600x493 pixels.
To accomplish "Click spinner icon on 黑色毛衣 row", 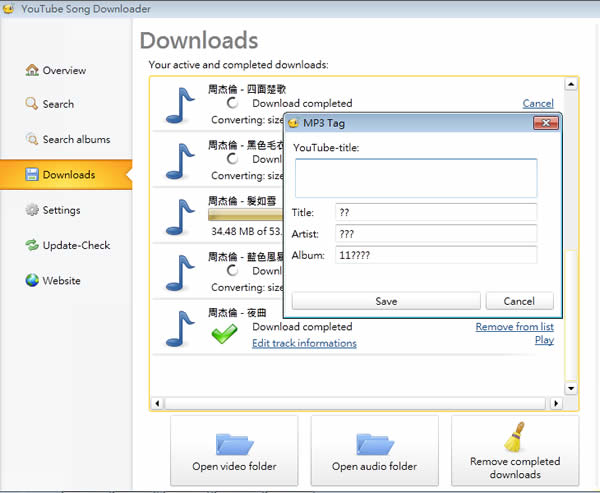I will (232, 159).
